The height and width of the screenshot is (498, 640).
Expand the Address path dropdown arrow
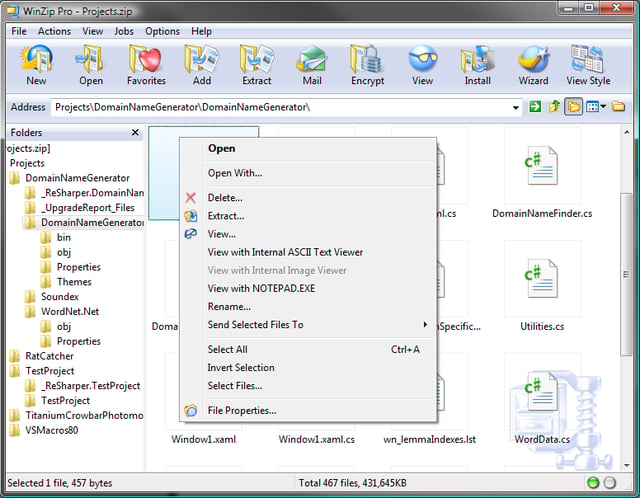click(516, 108)
